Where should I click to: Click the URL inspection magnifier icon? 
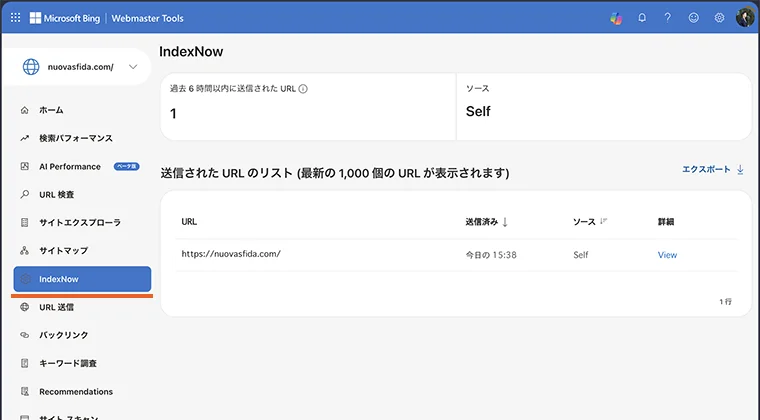click(25, 194)
